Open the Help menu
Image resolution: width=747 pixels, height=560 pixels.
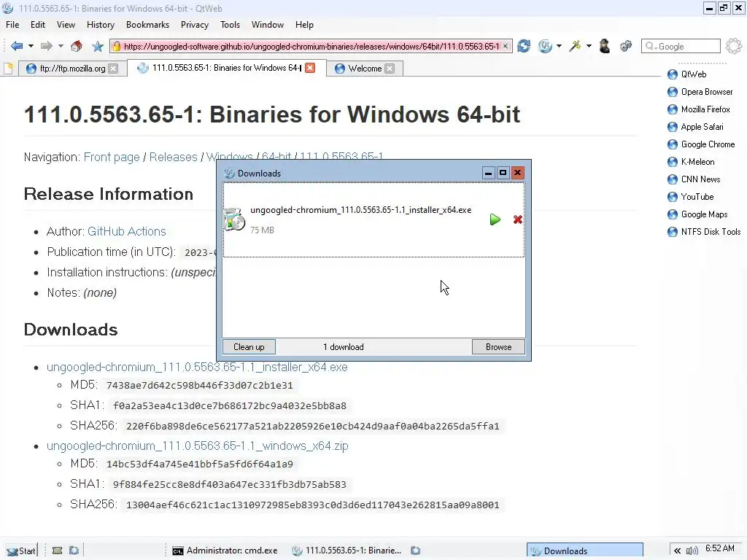304,25
